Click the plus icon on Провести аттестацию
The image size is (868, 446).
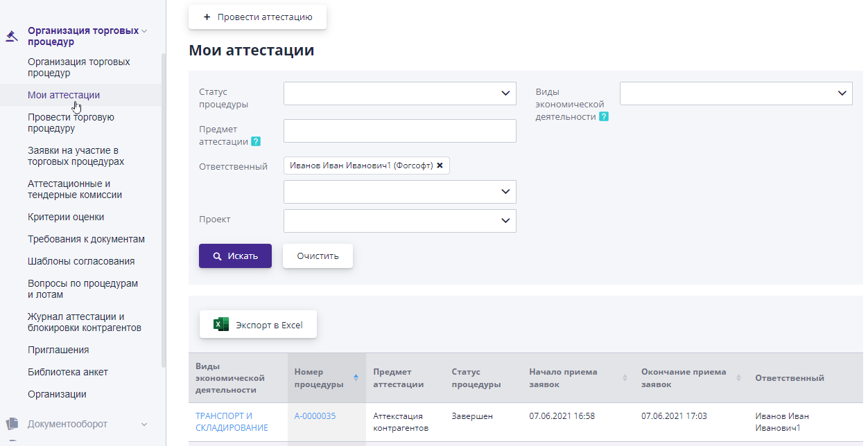tap(207, 17)
